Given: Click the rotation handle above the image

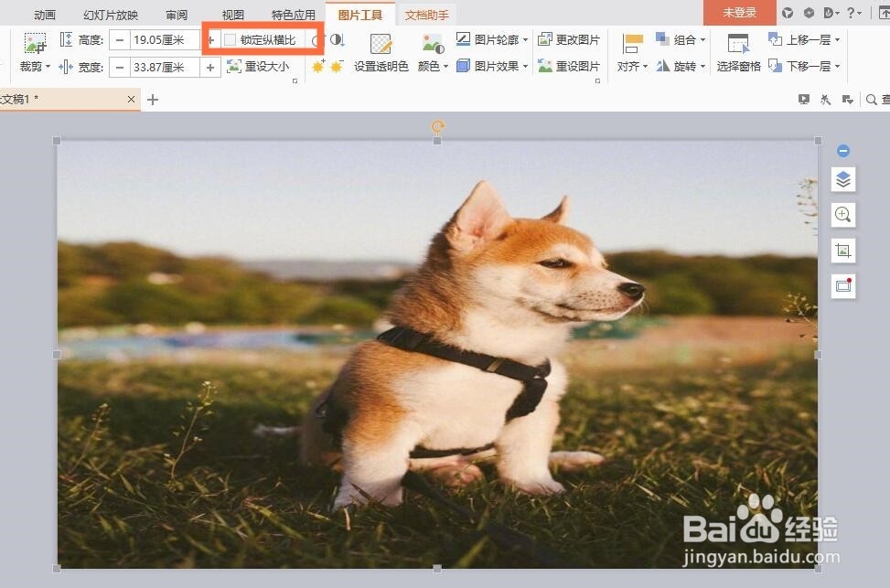Looking at the screenshot, I should (x=437, y=126).
